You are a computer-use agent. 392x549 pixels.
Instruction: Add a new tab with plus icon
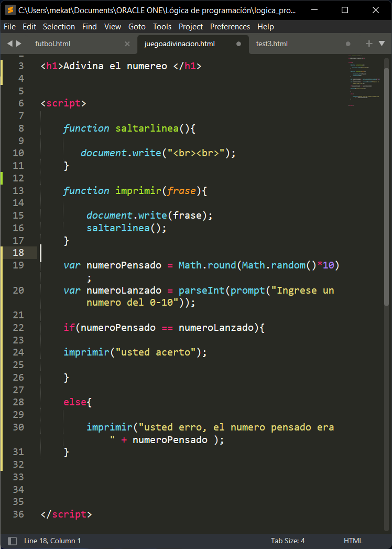[369, 44]
